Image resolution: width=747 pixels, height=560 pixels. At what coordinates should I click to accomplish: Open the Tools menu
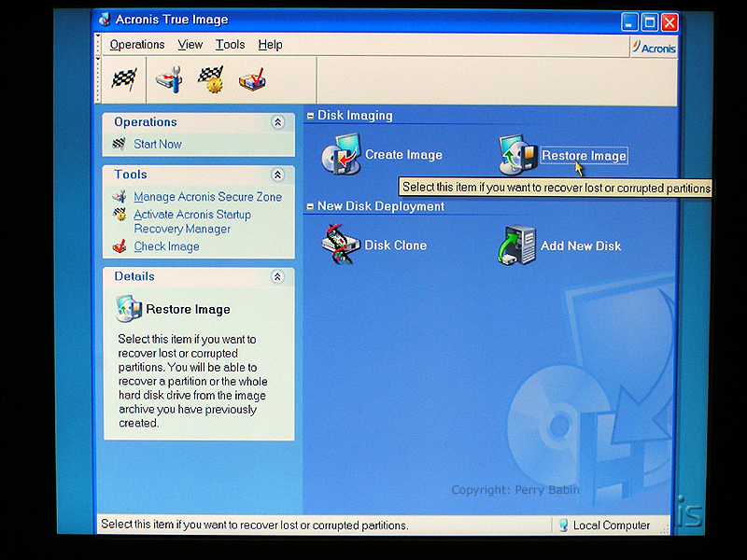230,45
